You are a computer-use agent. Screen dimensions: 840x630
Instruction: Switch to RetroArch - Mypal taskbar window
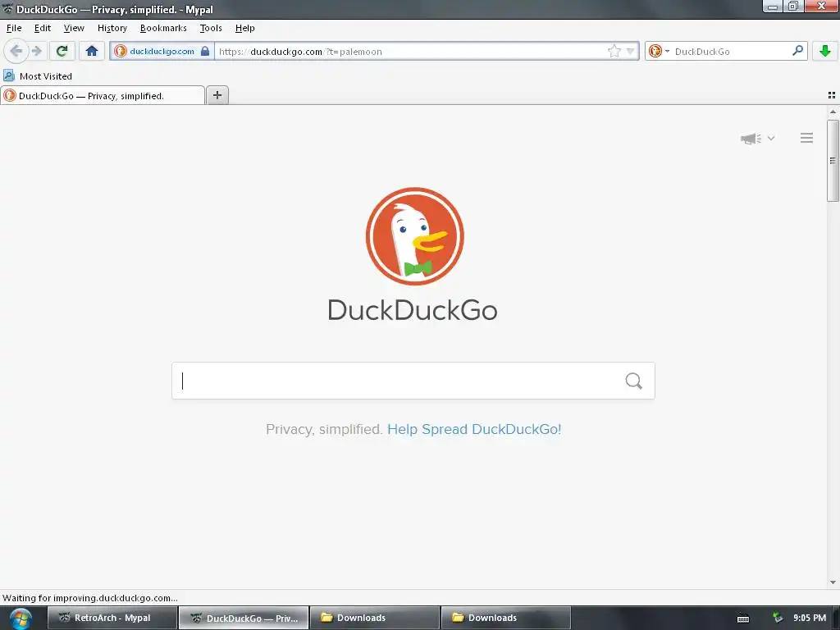coord(112,618)
